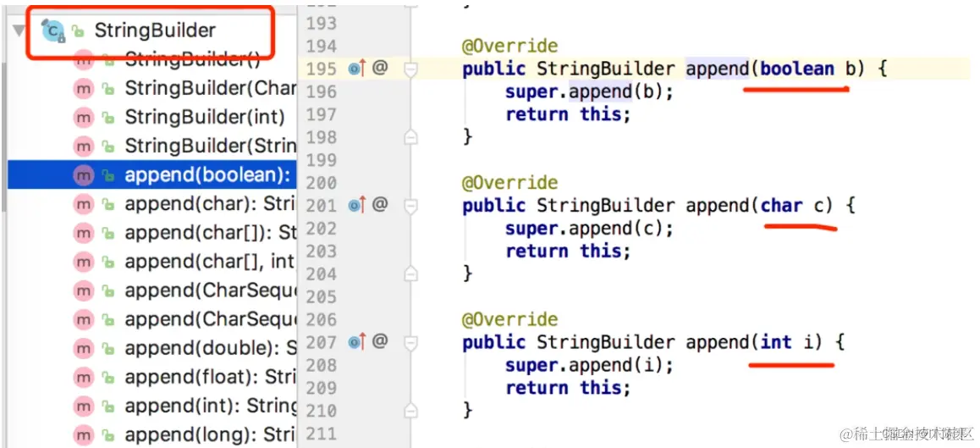Click @Override annotation on line 194
Screen dimensions: 980x448
tap(509, 47)
